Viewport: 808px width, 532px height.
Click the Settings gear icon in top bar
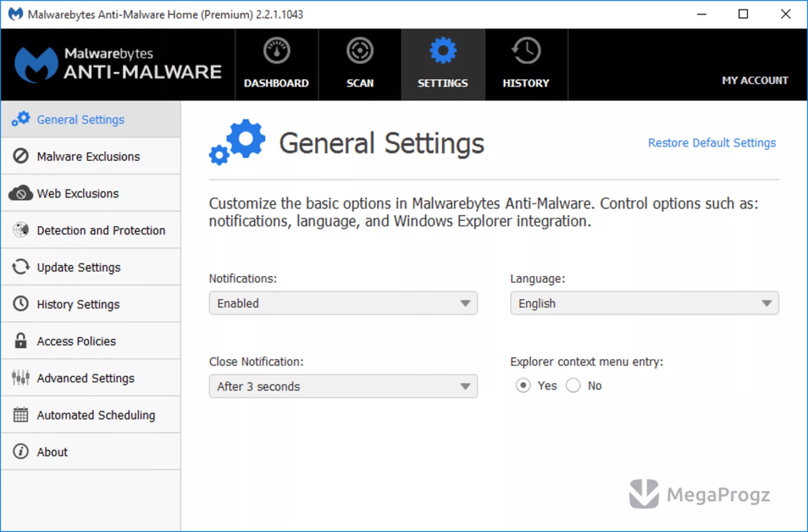click(x=443, y=51)
